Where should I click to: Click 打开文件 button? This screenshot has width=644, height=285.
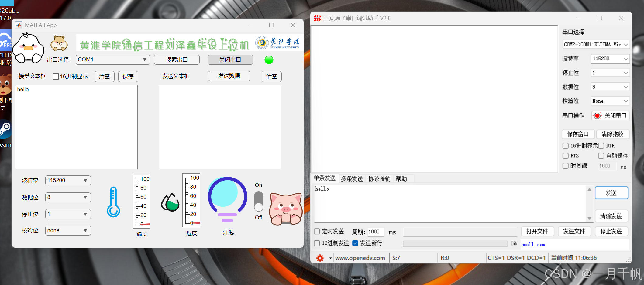538,231
